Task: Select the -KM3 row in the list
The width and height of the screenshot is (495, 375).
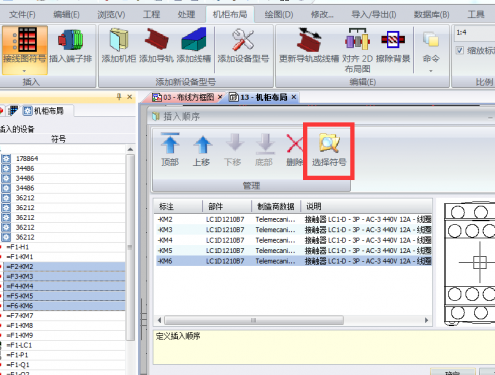Action: 294,230
